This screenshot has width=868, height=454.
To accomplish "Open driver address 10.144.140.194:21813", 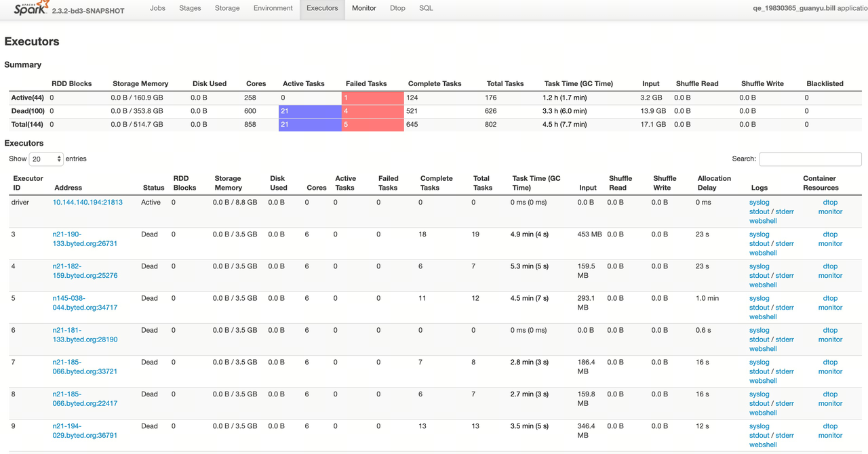I will (x=87, y=202).
